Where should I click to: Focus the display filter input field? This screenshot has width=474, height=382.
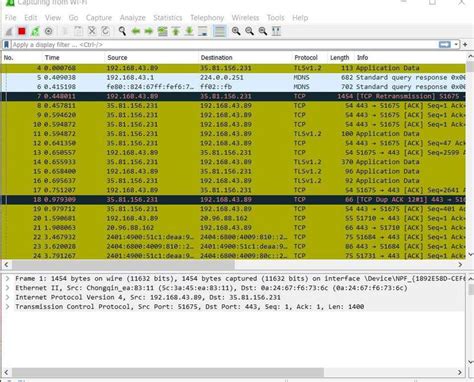pos(224,45)
